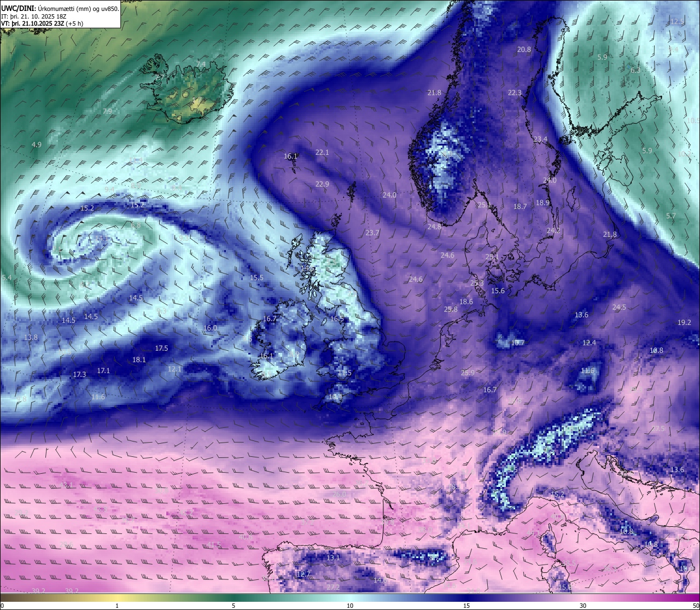The image size is (700, 610).
Task: Select the 5.7 value label
Action: click(x=670, y=216)
